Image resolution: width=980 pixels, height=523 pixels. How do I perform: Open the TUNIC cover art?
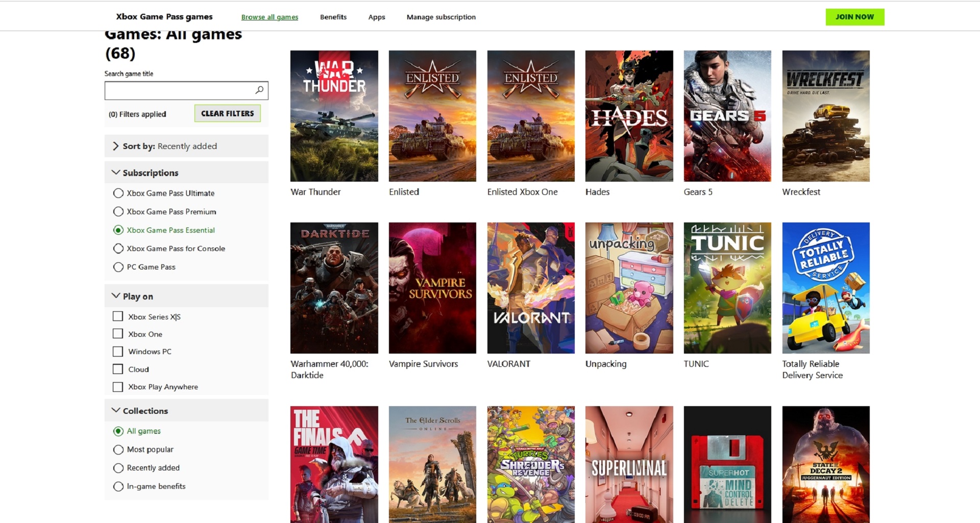coord(727,288)
